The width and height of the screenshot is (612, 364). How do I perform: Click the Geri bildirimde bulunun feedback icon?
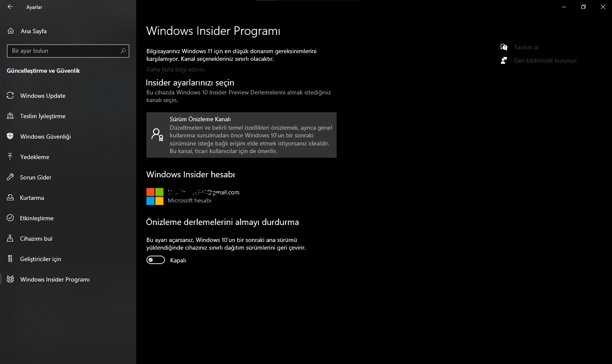point(504,60)
